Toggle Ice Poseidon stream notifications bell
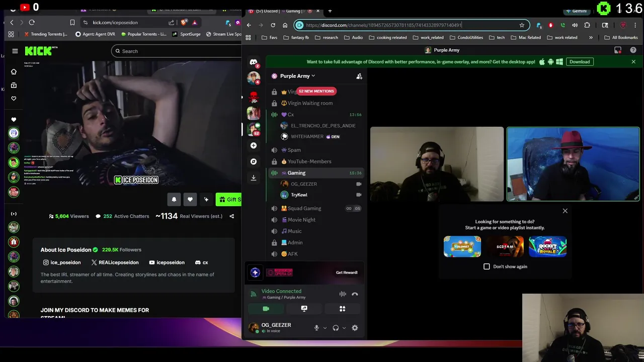Screen dimensions: 644x362 click(174, 200)
